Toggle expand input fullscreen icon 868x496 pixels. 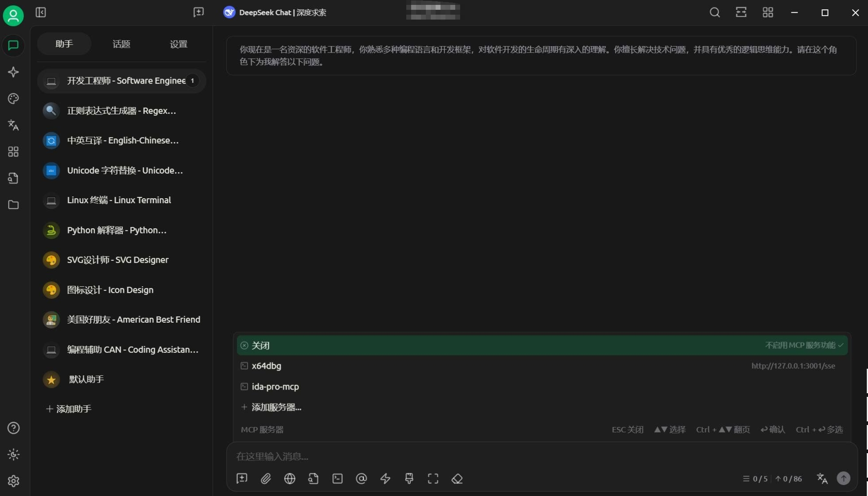(433, 478)
